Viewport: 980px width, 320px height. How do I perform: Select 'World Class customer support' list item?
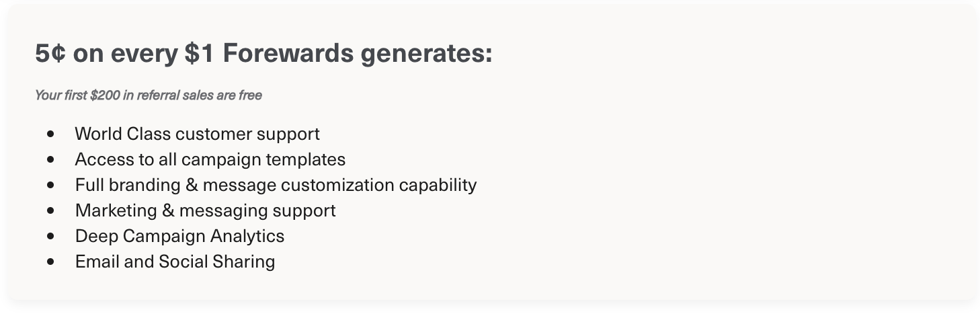(x=198, y=134)
